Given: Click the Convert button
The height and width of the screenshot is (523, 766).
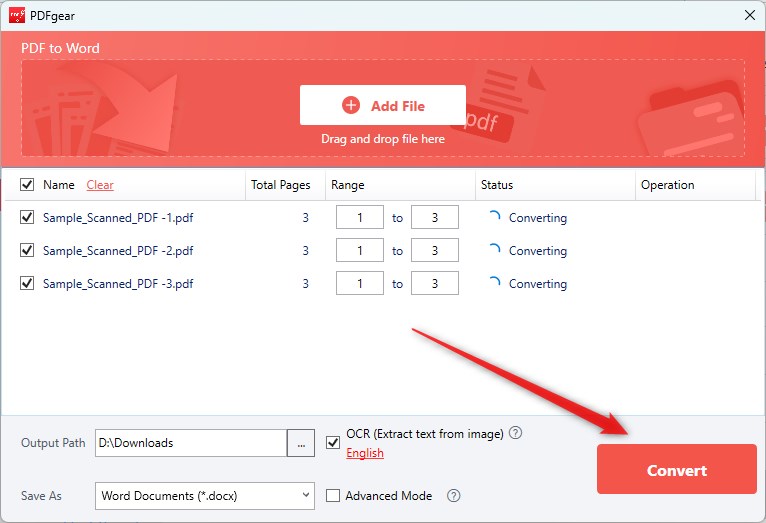Looking at the screenshot, I should (x=677, y=469).
